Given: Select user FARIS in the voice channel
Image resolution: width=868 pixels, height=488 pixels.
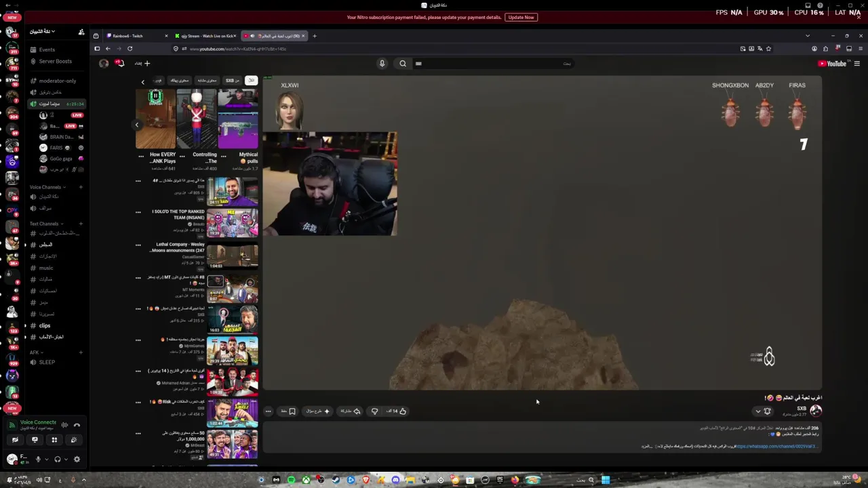Looking at the screenshot, I should pos(56,148).
